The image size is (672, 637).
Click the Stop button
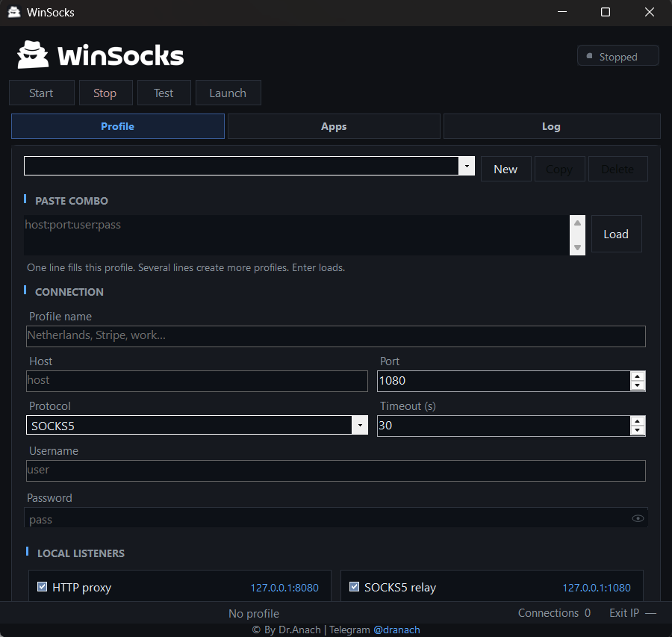106,93
